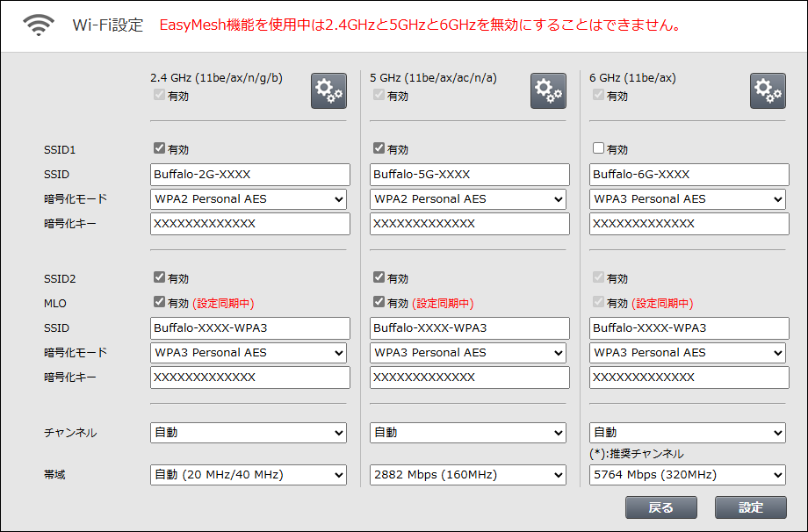
Task: Click the Wi-Fi設定 page title
Action: pos(108,25)
